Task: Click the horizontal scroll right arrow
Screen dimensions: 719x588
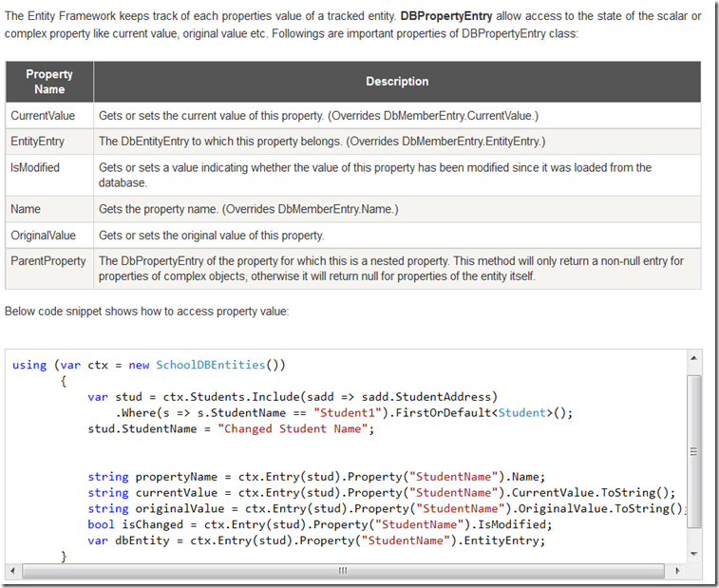Action: pos(677,571)
